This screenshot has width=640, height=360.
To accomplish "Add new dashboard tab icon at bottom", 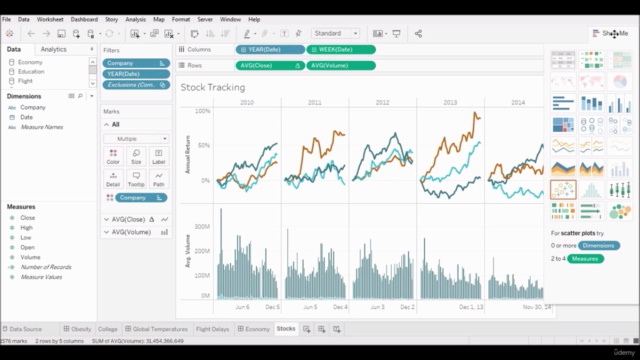I will tap(322, 329).
